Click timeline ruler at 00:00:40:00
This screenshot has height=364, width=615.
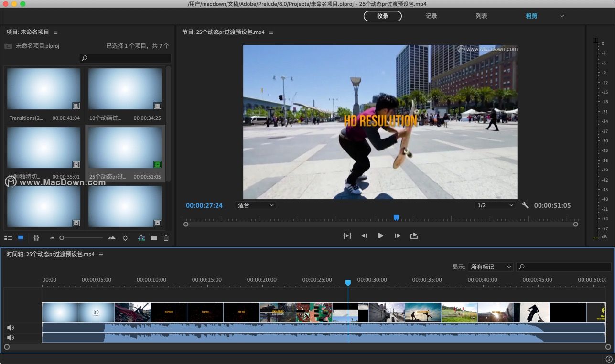pyautogui.click(x=482, y=280)
